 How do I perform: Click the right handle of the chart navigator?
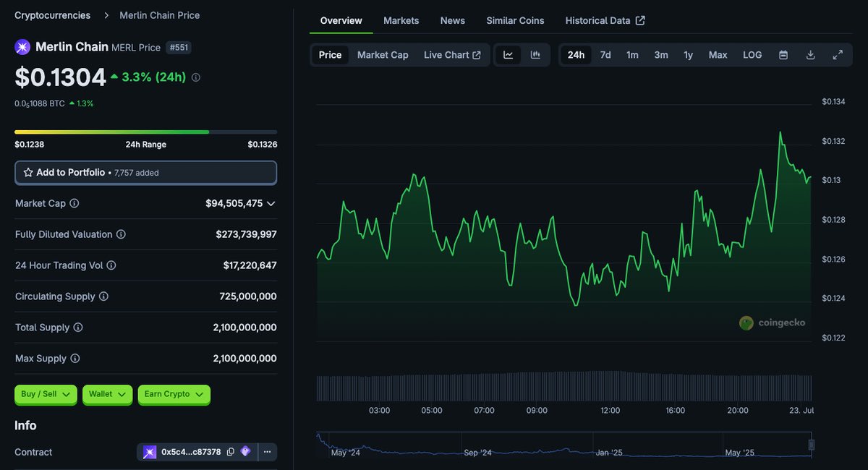(x=812, y=445)
